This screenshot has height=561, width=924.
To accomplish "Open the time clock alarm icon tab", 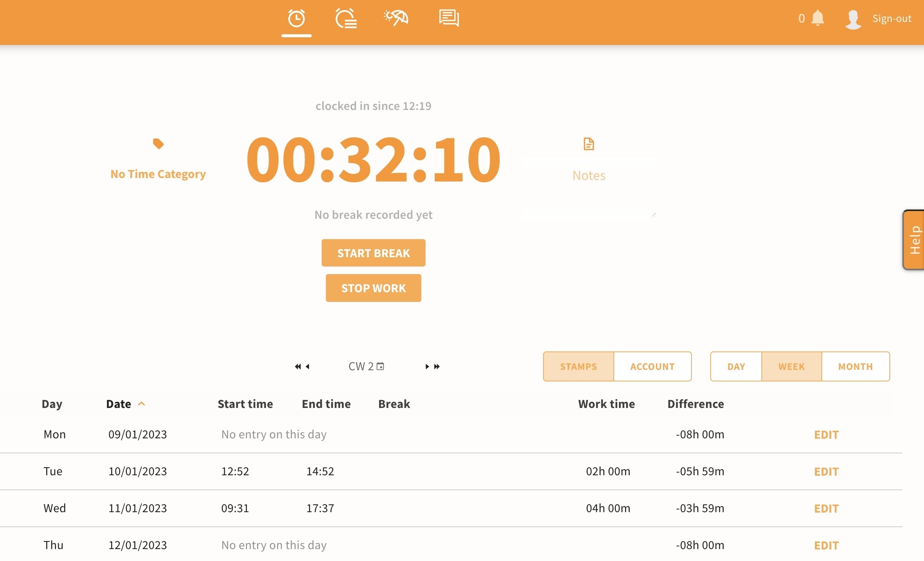I will point(296,18).
